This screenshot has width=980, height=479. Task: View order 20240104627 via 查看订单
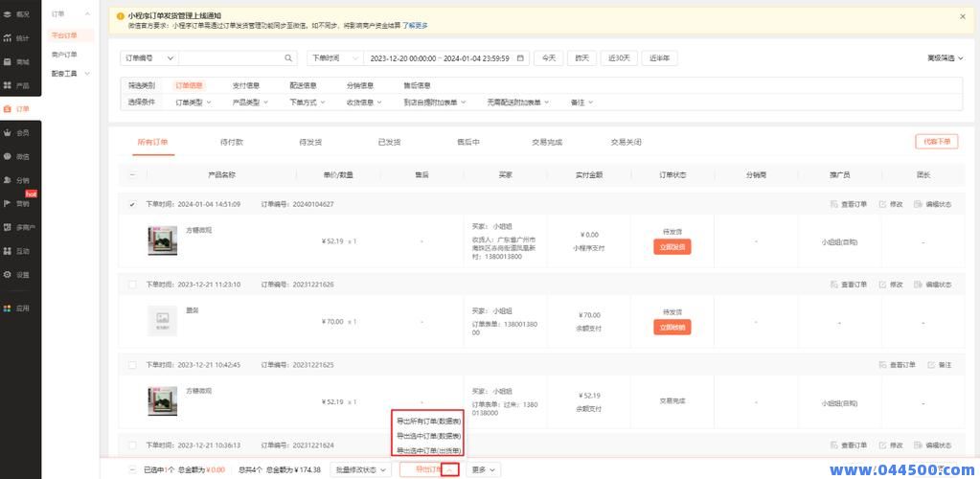pos(848,204)
